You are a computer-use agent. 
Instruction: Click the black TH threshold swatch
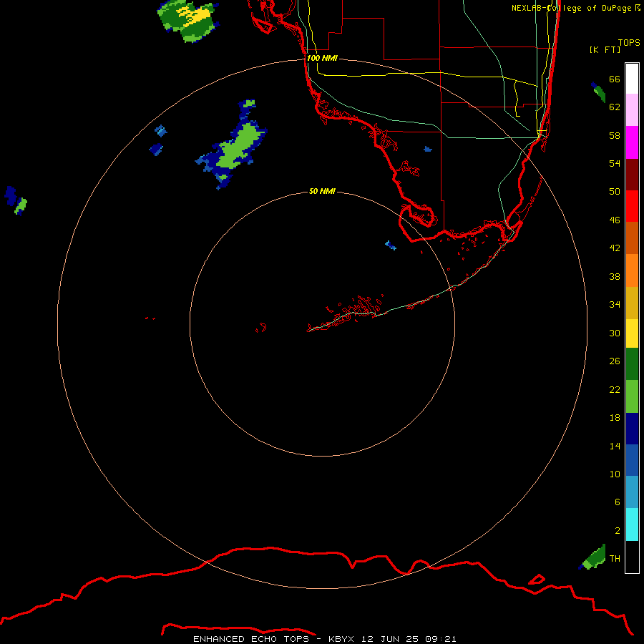tap(632, 557)
